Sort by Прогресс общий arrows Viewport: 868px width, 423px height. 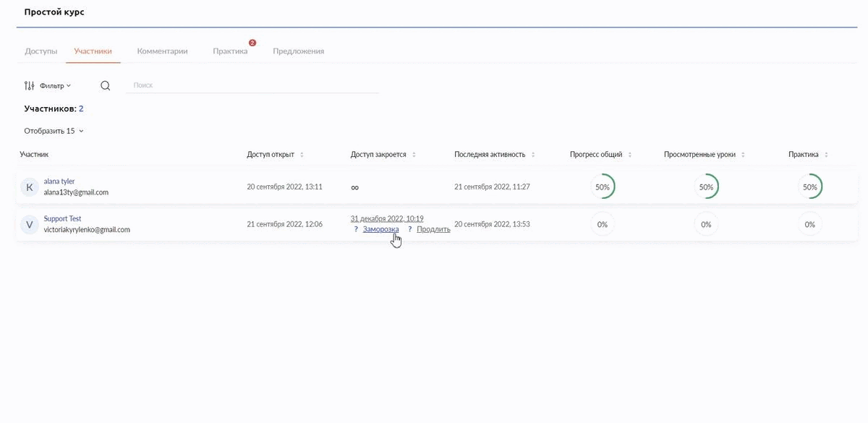(630, 155)
